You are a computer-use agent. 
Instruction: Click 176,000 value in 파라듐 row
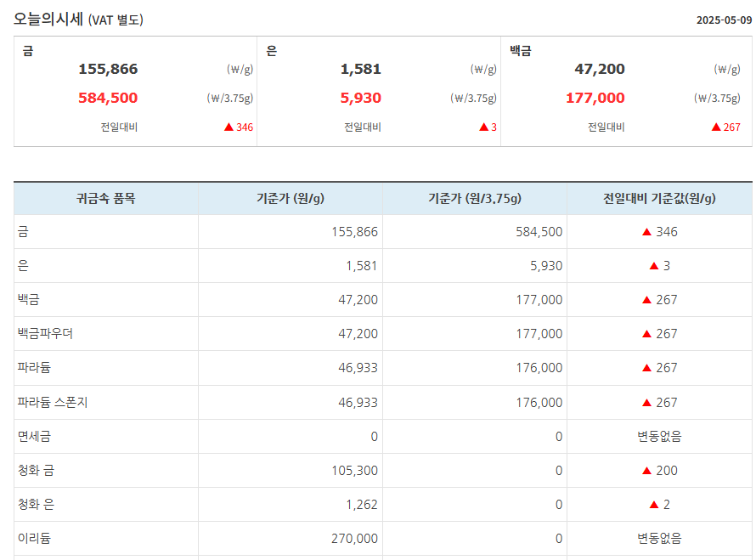click(x=539, y=368)
